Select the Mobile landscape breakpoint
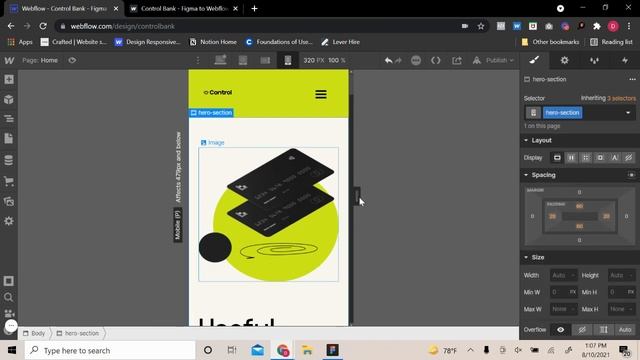 coord(265,60)
